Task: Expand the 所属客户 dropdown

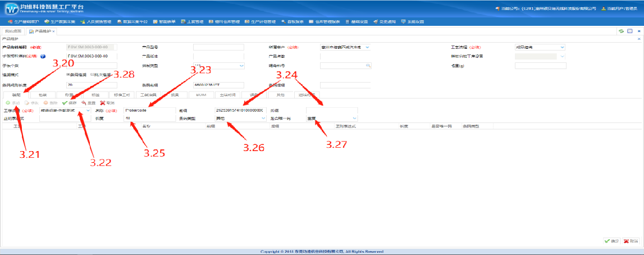Action: 367,47
